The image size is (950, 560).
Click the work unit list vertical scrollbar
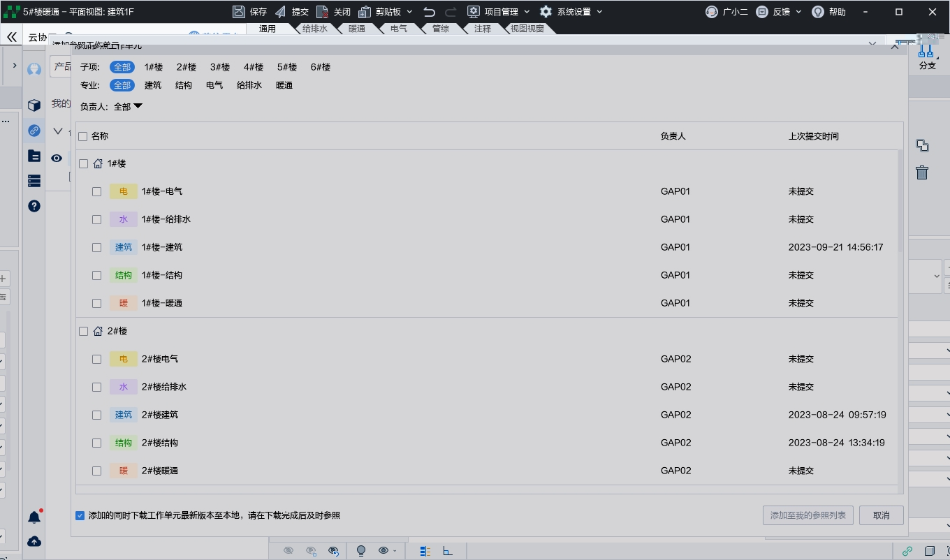pyautogui.click(x=900, y=202)
